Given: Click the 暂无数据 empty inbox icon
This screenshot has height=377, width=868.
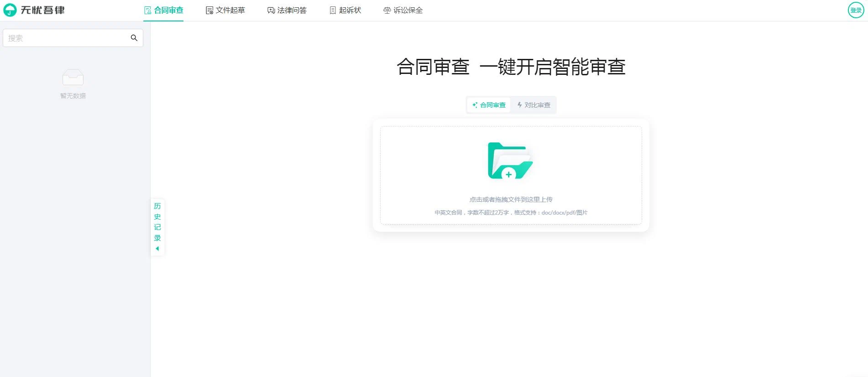Looking at the screenshot, I should pos(73,77).
